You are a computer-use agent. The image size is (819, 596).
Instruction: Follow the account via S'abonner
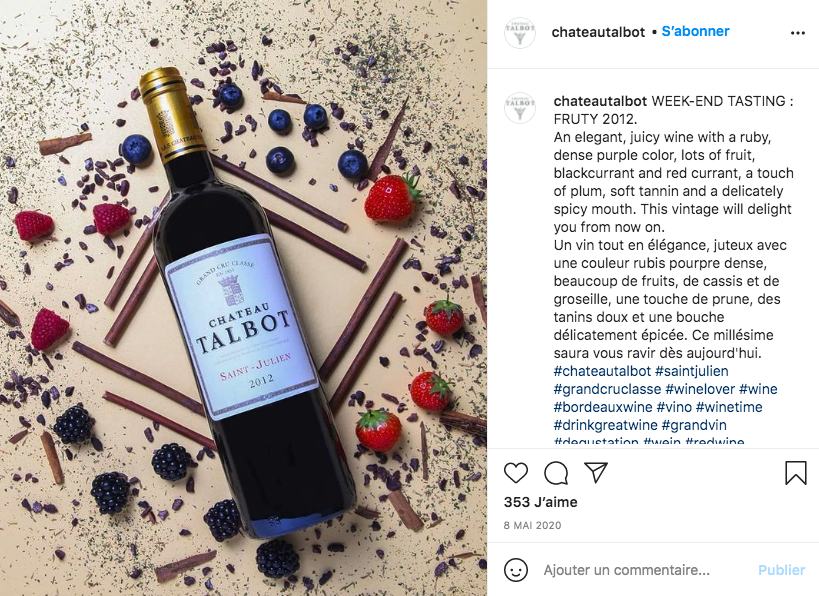(x=695, y=31)
